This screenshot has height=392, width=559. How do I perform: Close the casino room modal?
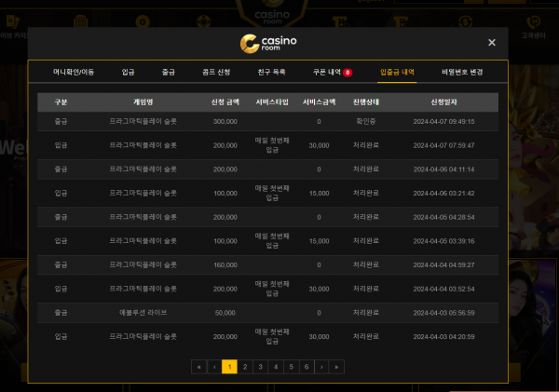[x=492, y=43]
